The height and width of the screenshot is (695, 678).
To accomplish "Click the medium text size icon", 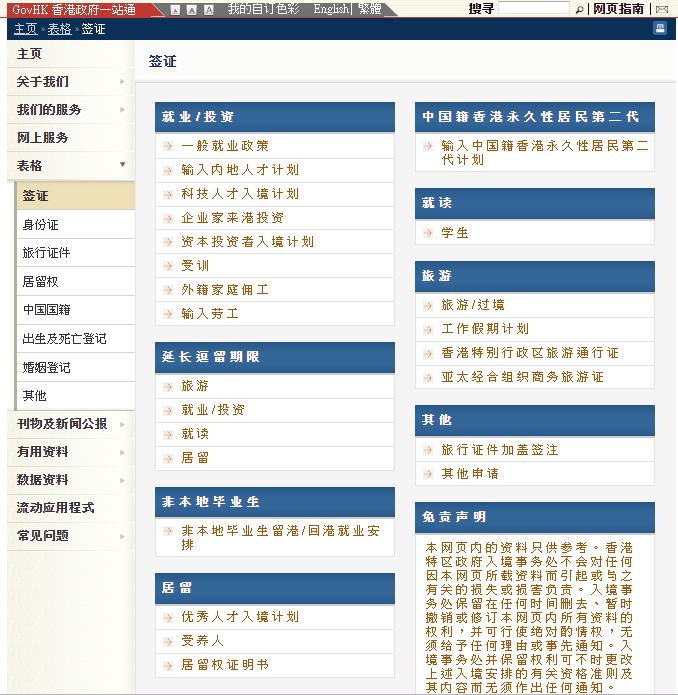I will click(x=192, y=10).
